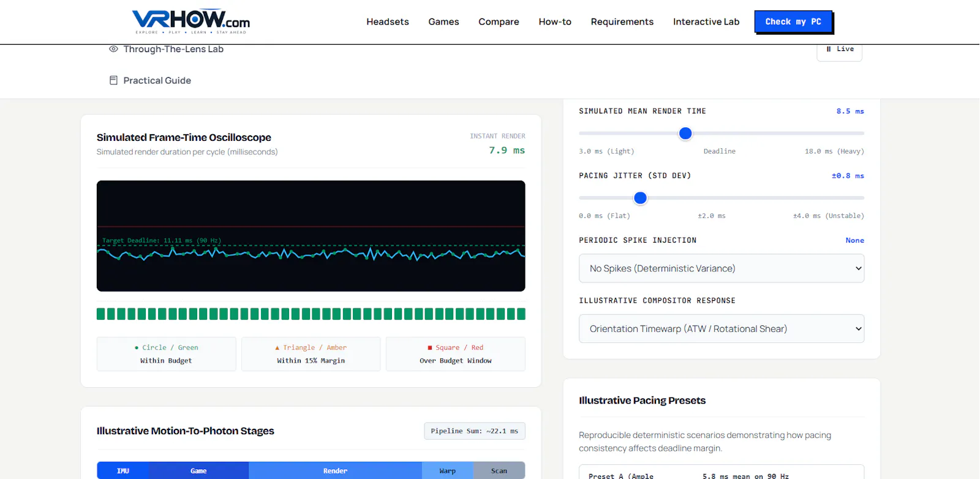980x479 pixels.
Task: Expand the Illustrative Compositor Response dropdown
Action: [x=722, y=329]
